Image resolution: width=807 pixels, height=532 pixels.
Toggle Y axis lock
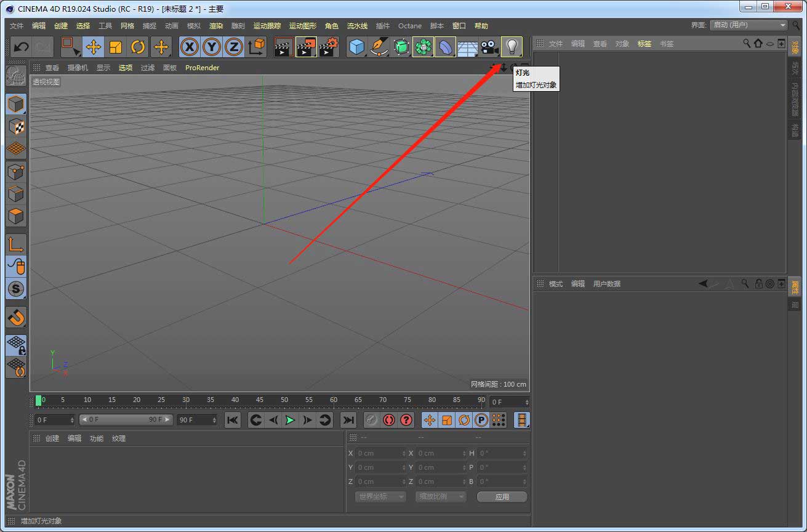tap(212, 47)
